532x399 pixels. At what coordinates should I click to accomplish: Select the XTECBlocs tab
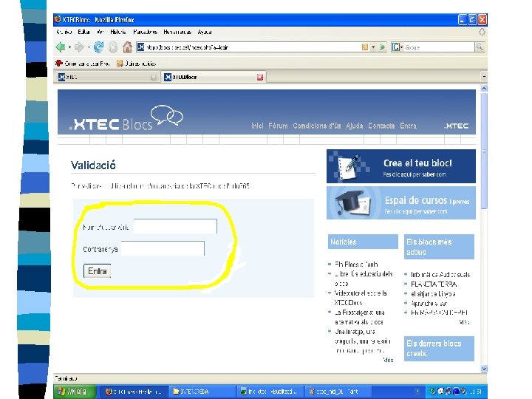point(214,78)
